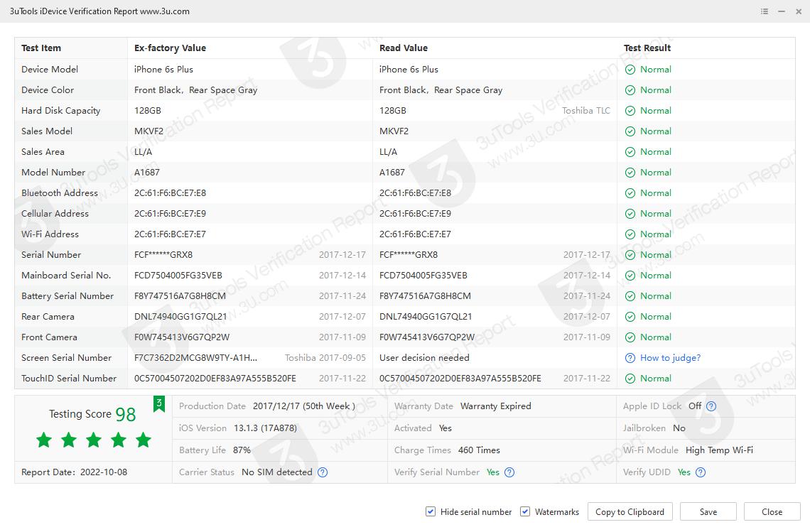Click the Report Date 2022-10-08 text
The height and width of the screenshot is (532, 810).
75,472
